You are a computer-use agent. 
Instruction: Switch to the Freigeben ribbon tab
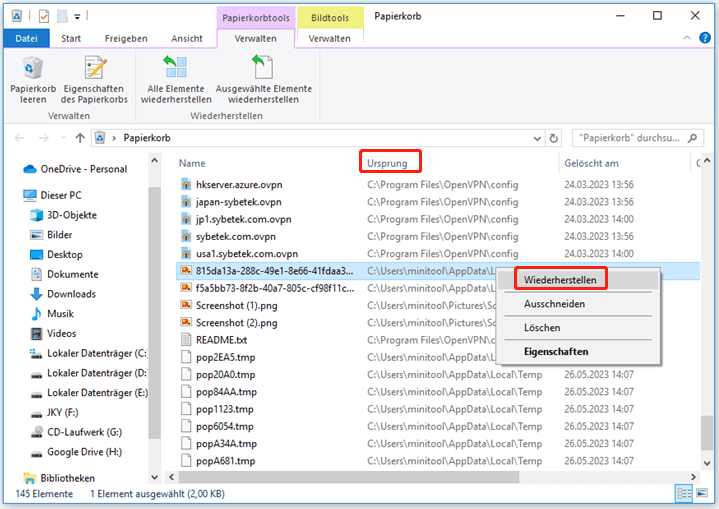(126, 39)
